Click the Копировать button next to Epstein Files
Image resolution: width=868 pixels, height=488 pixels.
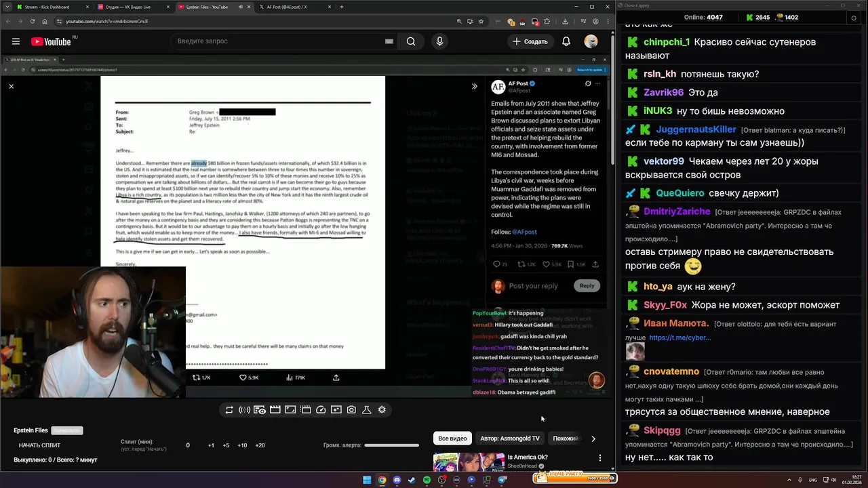pos(67,430)
